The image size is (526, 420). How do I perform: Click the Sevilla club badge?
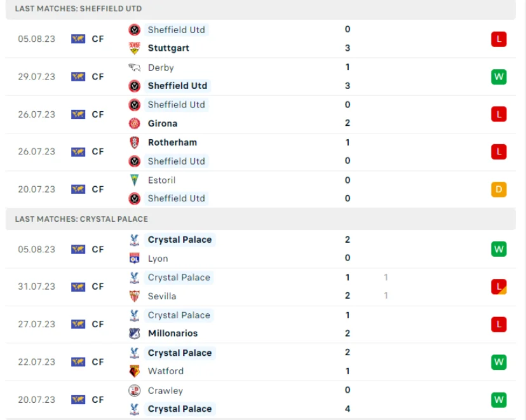135,296
